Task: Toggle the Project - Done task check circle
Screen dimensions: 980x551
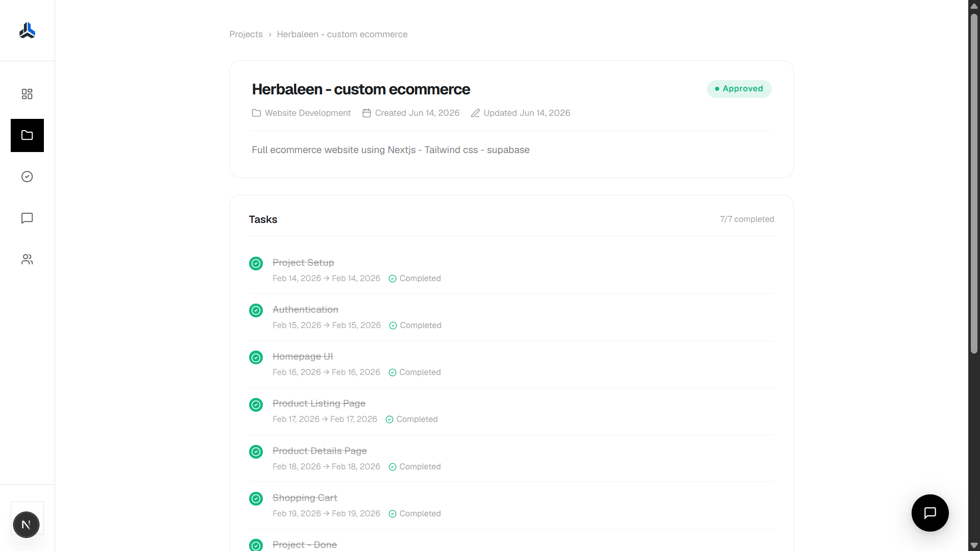Action: (x=256, y=545)
